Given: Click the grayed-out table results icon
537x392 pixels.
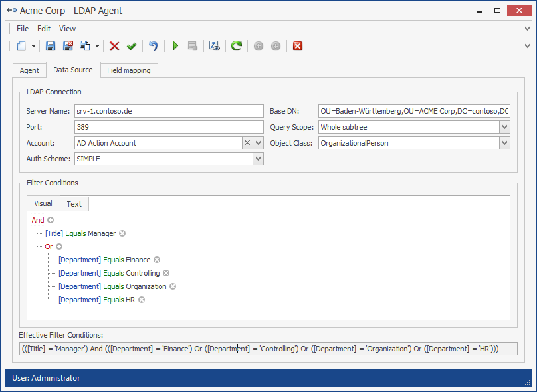Looking at the screenshot, I should click(193, 46).
